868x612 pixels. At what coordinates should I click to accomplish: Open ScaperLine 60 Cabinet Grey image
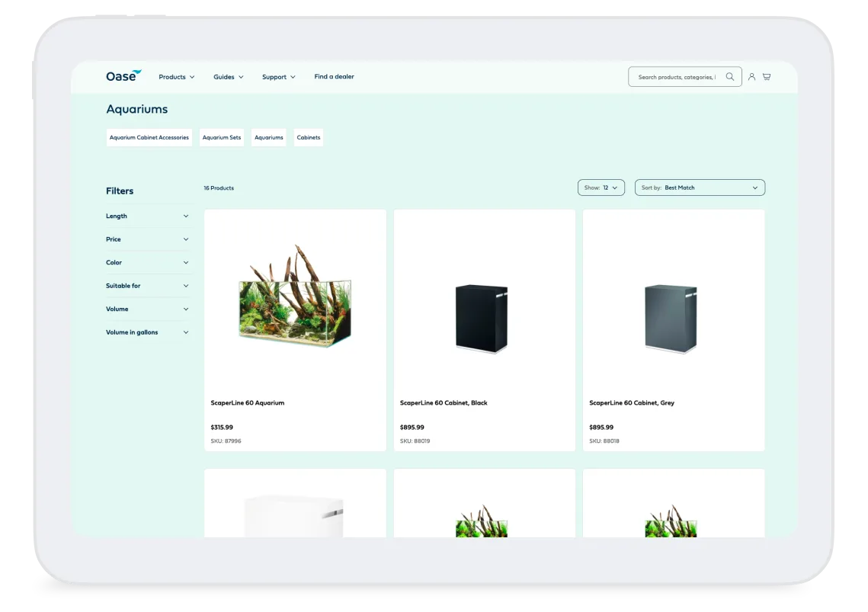tap(671, 319)
